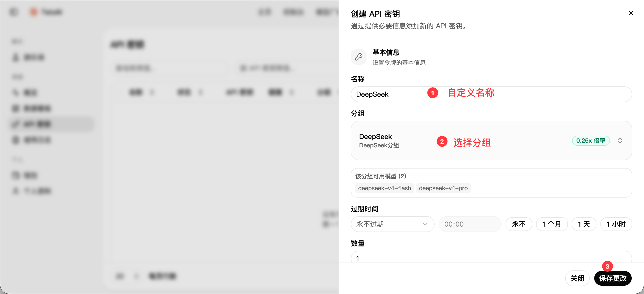
Task: Click the sidebar toggle icon in blurred header
Action: click(14, 12)
